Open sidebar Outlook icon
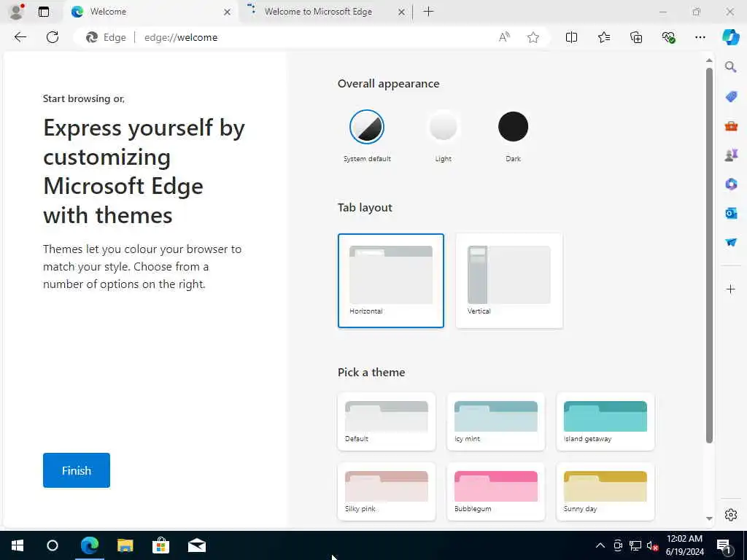Viewport: 747px width, 560px height. (731, 214)
